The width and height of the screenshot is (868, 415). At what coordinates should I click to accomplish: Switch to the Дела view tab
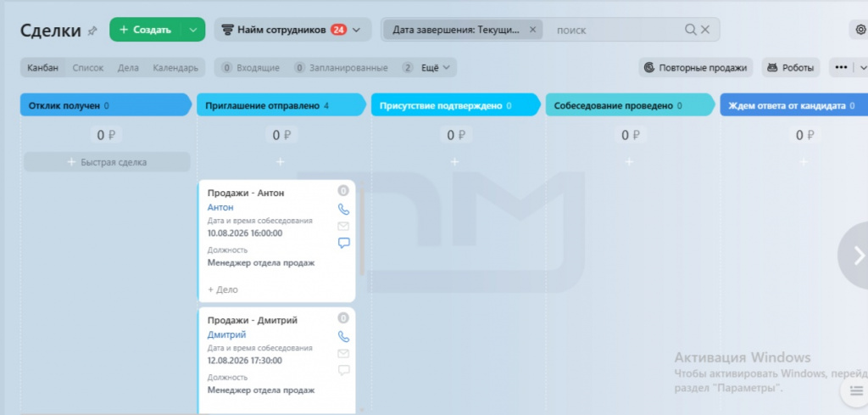(128, 68)
